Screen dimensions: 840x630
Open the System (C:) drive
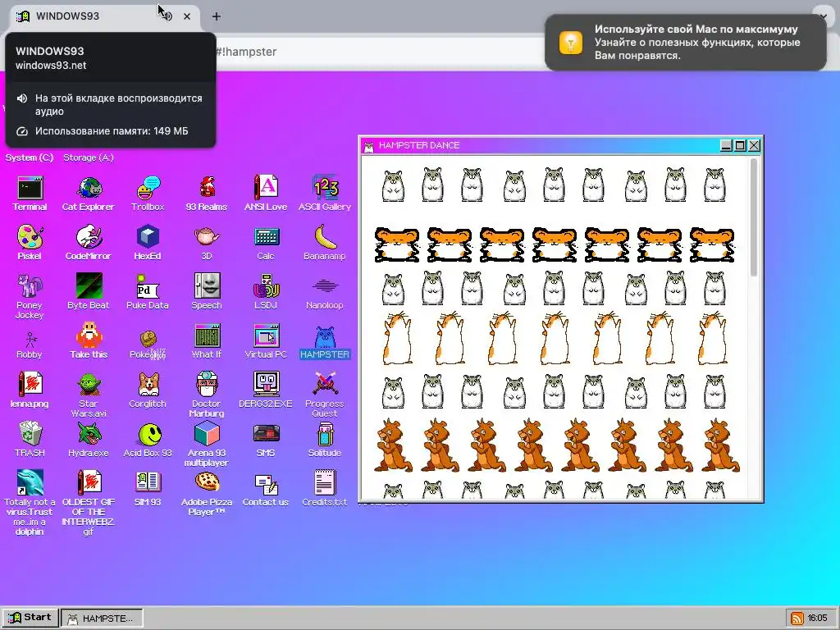tap(30, 157)
